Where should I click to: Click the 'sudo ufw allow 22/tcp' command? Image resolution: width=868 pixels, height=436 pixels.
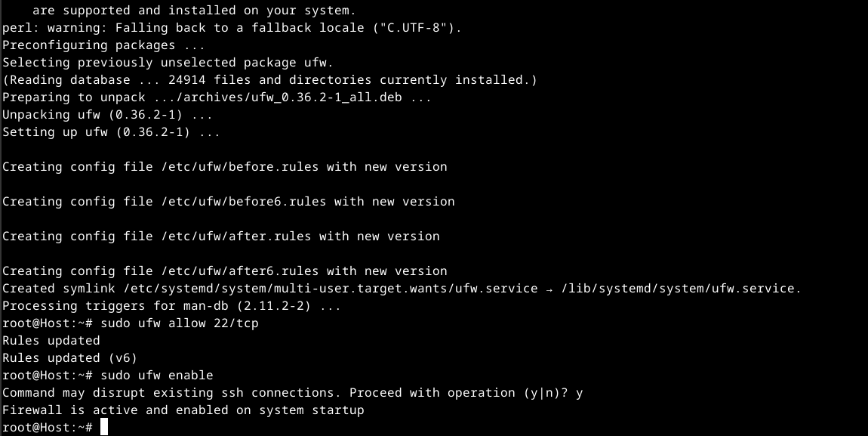tap(179, 323)
